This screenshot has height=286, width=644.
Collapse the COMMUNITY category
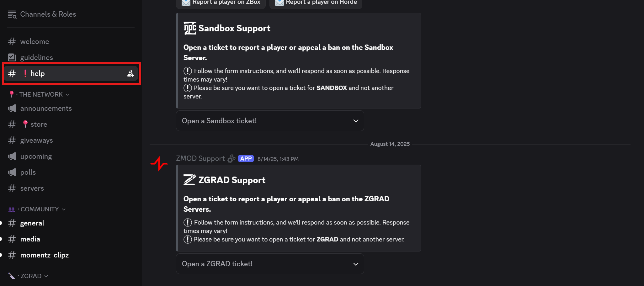click(x=40, y=209)
